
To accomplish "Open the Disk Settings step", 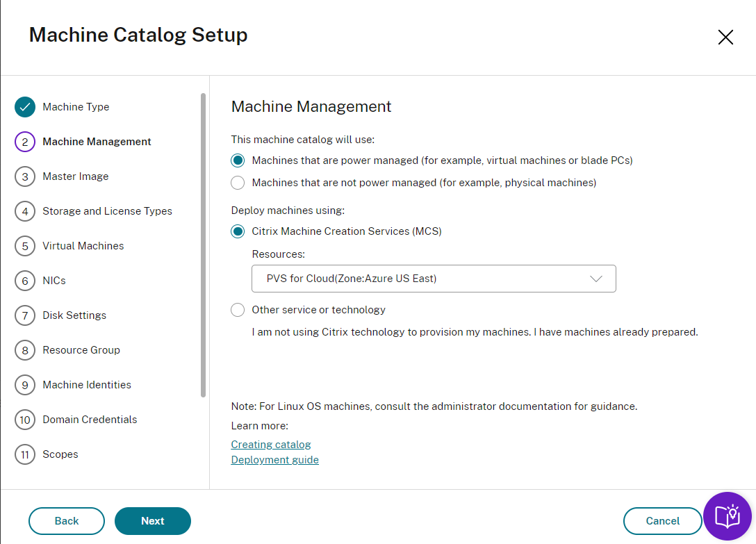I will point(74,315).
